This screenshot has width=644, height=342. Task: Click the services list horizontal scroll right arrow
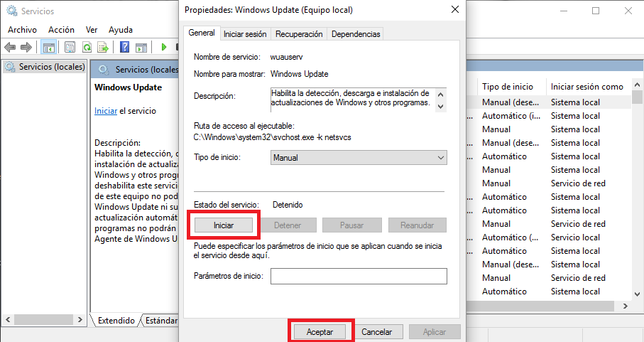pos(625,306)
